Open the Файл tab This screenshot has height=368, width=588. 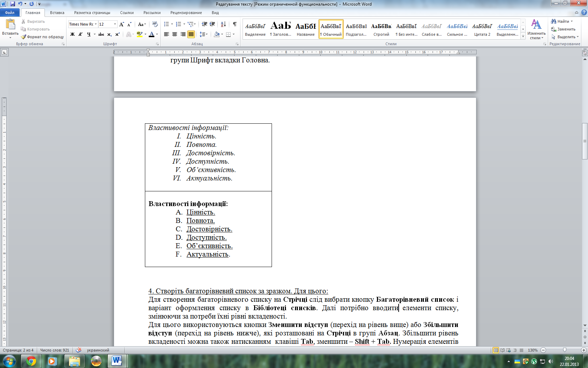click(10, 13)
